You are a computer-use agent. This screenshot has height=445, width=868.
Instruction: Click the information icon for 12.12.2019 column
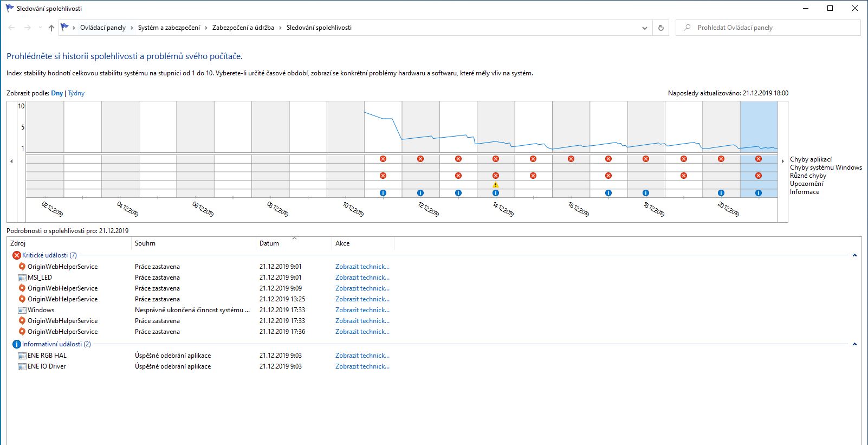[x=420, y=192]
